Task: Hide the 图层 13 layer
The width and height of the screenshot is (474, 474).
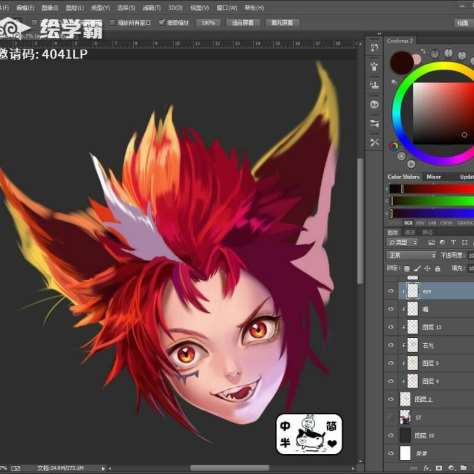Action: (x=391, y=327)
